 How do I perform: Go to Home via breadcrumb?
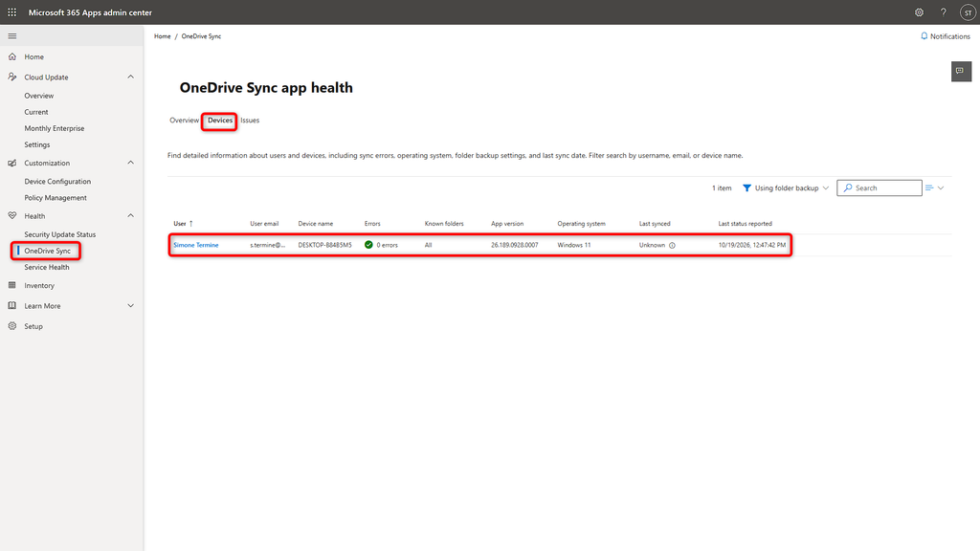163,36
